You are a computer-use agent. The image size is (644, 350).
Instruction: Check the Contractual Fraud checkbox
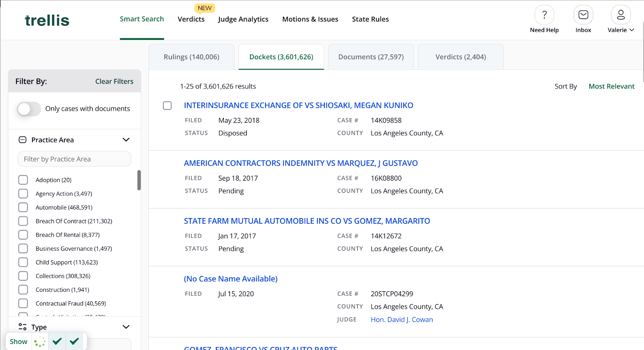point(23,303)
